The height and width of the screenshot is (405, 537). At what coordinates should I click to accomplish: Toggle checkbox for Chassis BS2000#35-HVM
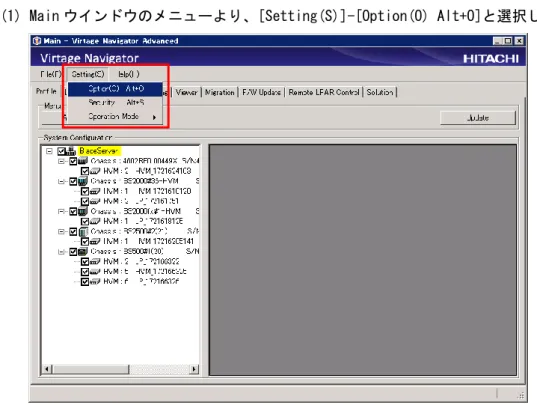click(73, 181)
